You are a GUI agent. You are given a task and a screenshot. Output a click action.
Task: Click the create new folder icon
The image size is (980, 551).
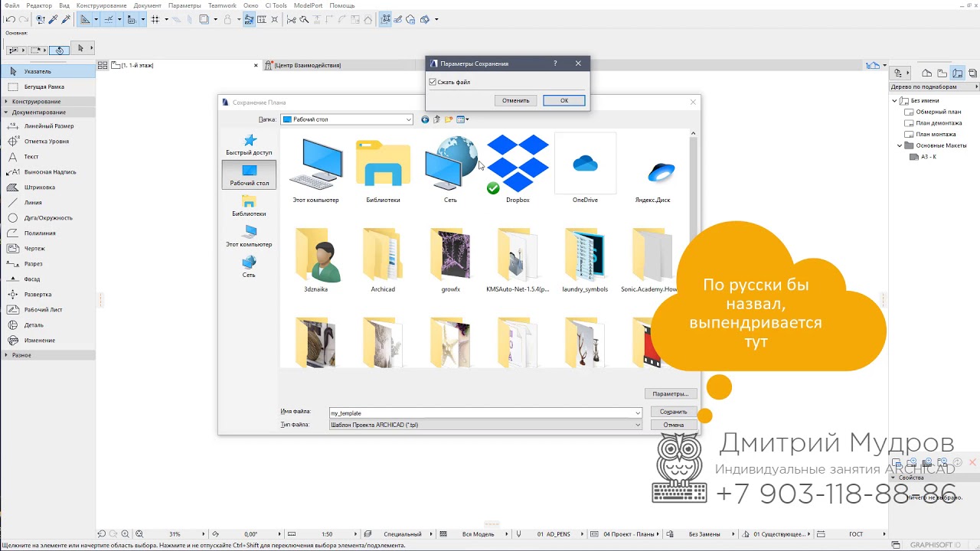coord(449,119)
